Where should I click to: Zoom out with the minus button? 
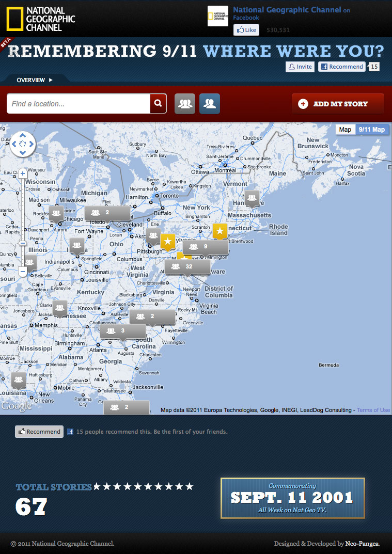click(x=23, y=272)
